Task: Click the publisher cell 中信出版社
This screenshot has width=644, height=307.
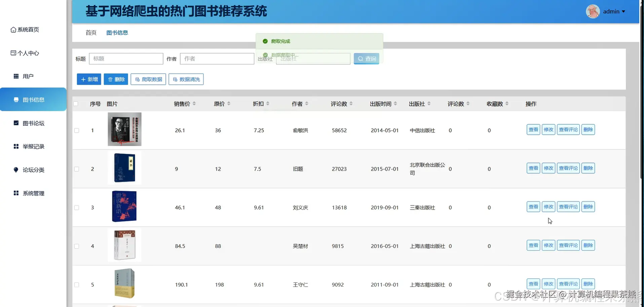Action: pyautogui.click(x=422, y=131)
